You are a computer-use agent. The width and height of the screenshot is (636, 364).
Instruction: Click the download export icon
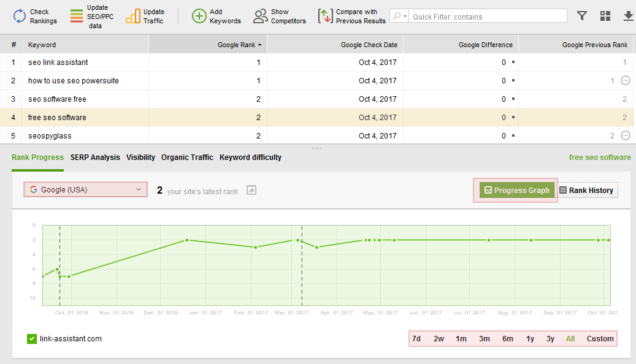pos(628,16)
